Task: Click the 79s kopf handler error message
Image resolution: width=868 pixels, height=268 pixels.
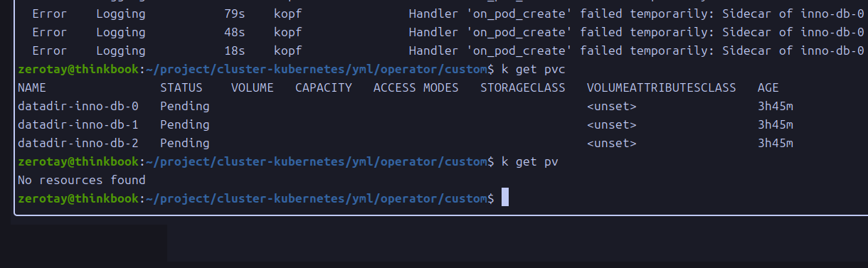Action: tap(637, 14)
